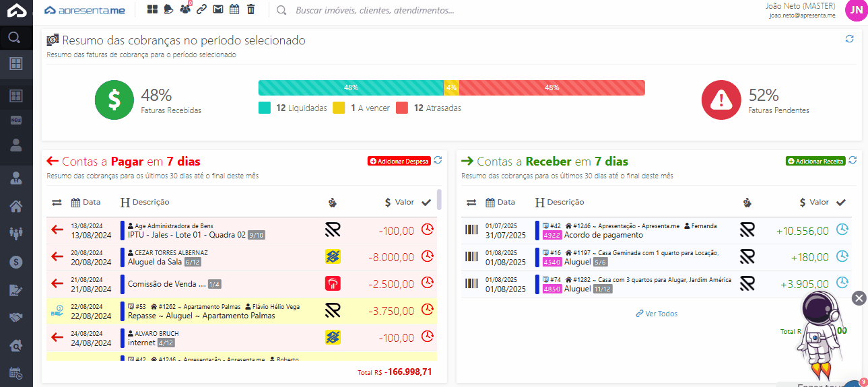The image size is (868, 387).
Task: Toggle clock status on Aluguel da Sala -8.000,00
Action: pos(427,256)
